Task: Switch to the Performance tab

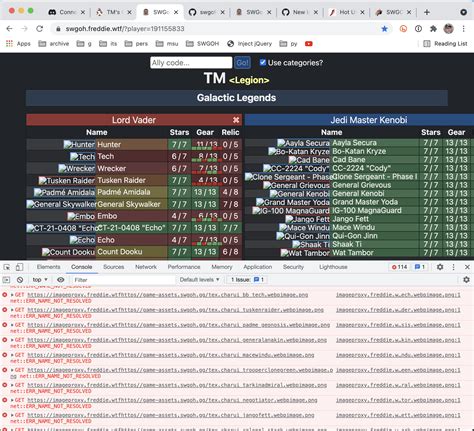Action: [x=184, y=267]
